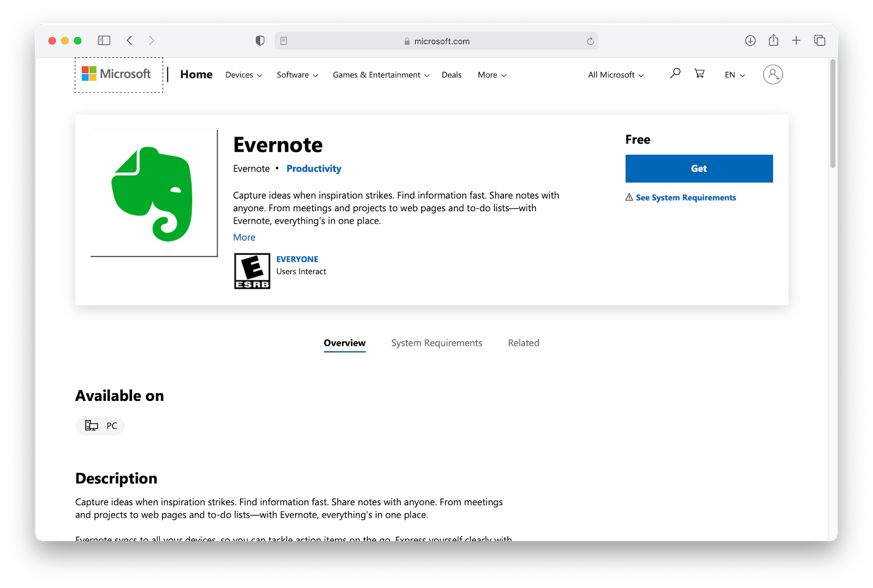
Task: Expand the All Microsoft menu
Action: (616, 75)
